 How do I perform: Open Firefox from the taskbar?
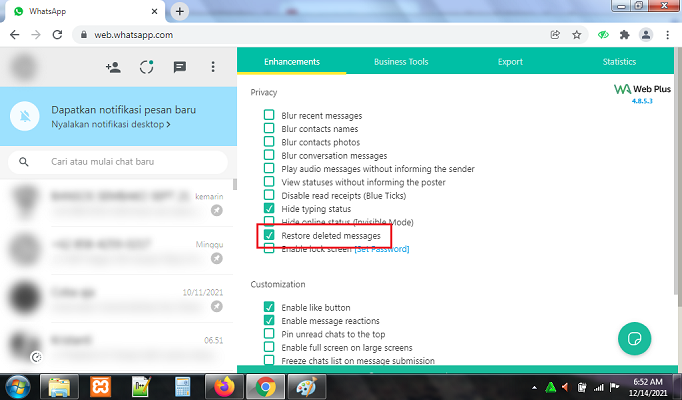coord(224,387)
